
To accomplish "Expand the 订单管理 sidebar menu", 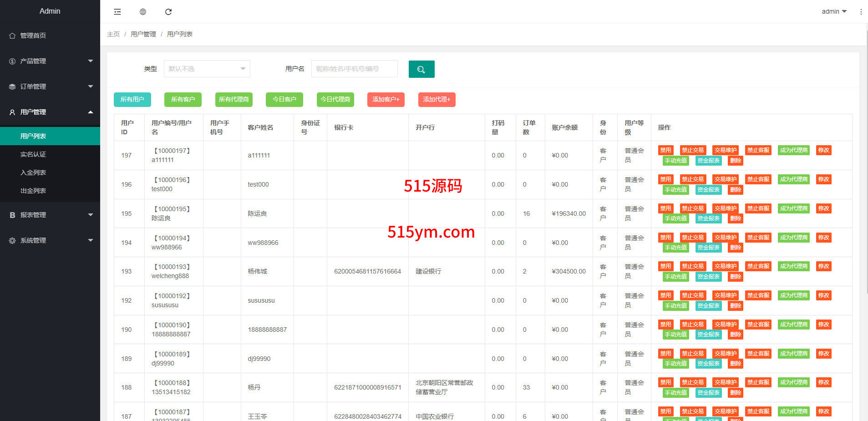I will [x=50, y=86].
